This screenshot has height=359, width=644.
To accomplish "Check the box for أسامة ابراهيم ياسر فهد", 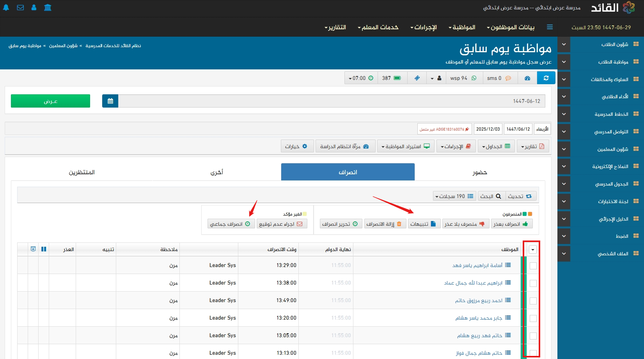I will click(x=533, y=265).
